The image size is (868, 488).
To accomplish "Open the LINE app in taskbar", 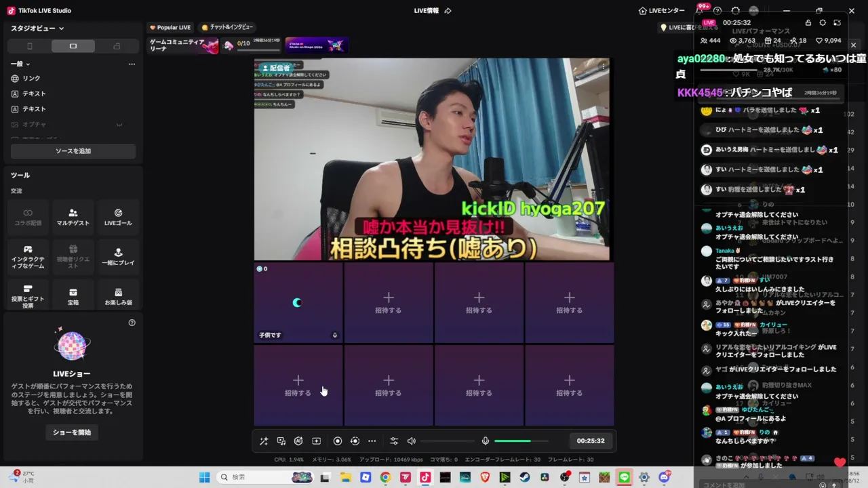I will point(624,477).
